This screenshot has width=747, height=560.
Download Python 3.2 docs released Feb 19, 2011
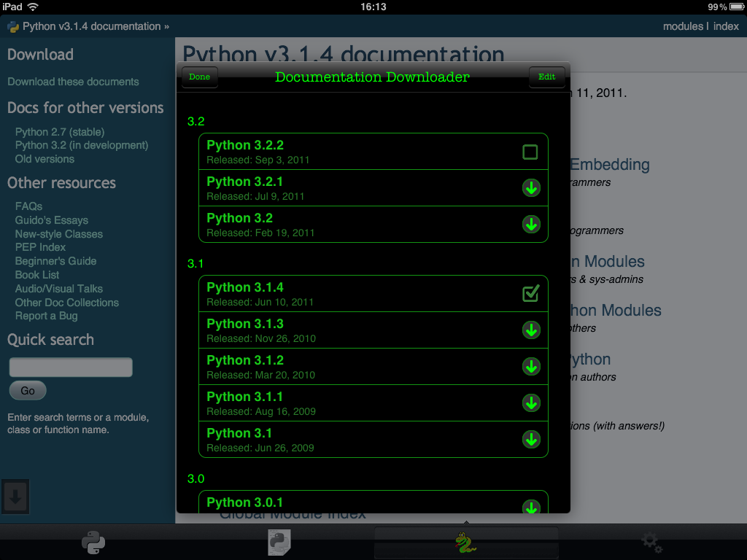click(531, 225)
